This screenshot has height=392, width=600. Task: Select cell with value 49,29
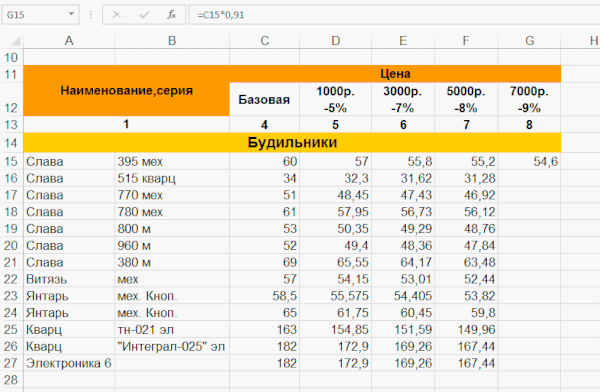click(403, 229)
